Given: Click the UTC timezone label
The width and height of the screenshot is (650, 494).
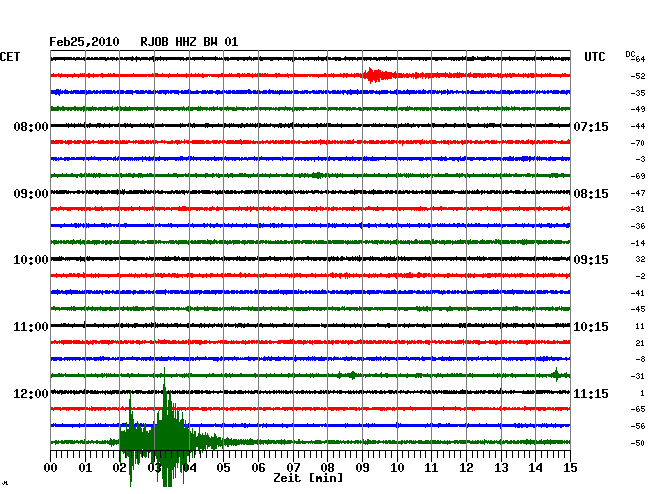Looking at the screenshot, I should coord(594,57).
